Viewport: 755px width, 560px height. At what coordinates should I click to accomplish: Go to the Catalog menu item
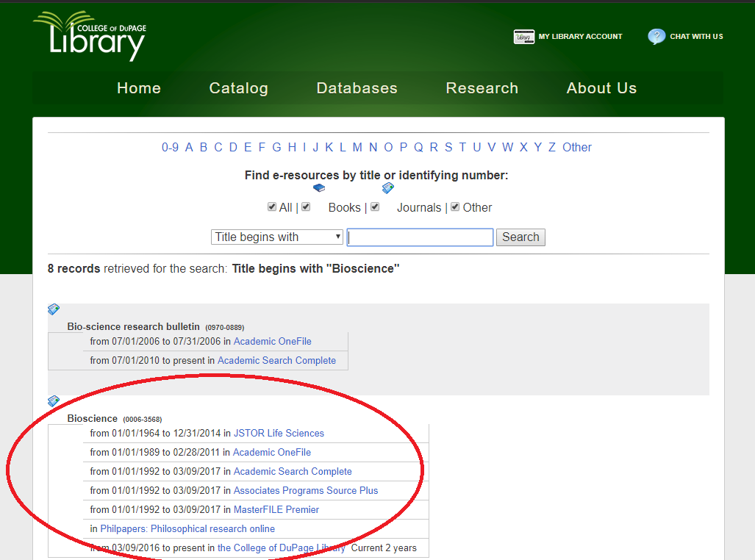coord(238,88)
